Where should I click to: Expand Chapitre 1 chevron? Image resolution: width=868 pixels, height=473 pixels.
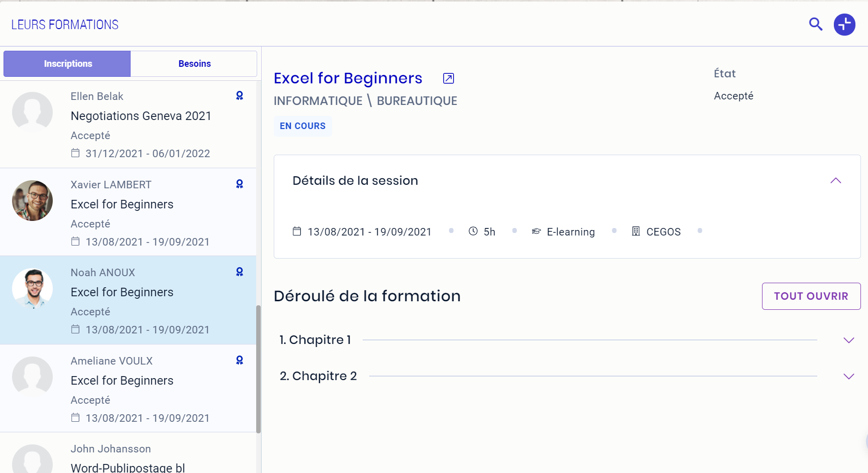pyautogui.click(x=849, y=340)
